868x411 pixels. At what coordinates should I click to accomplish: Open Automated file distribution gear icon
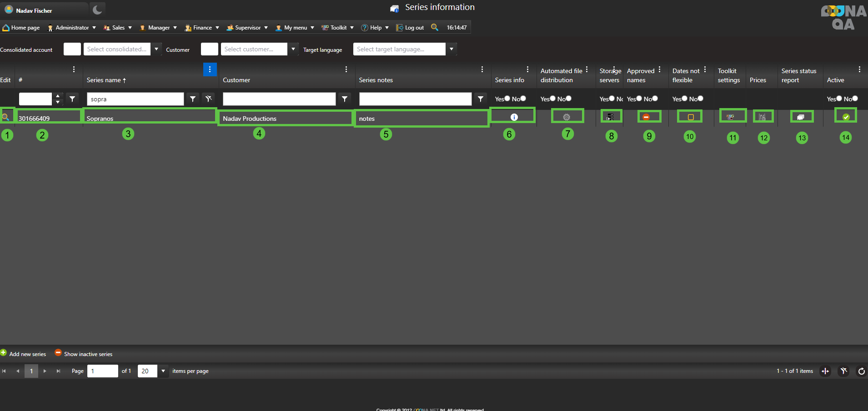coord(567,117)
